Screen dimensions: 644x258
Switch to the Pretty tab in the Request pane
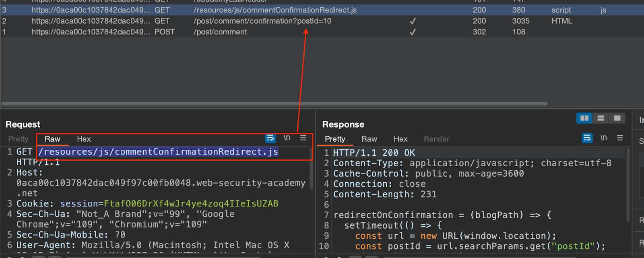[x=18, y=139]
